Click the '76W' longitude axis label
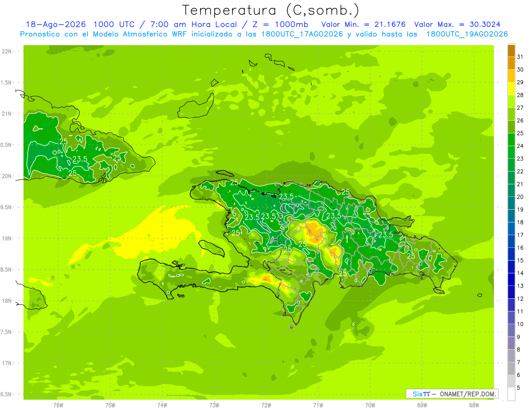 point(58,405)
